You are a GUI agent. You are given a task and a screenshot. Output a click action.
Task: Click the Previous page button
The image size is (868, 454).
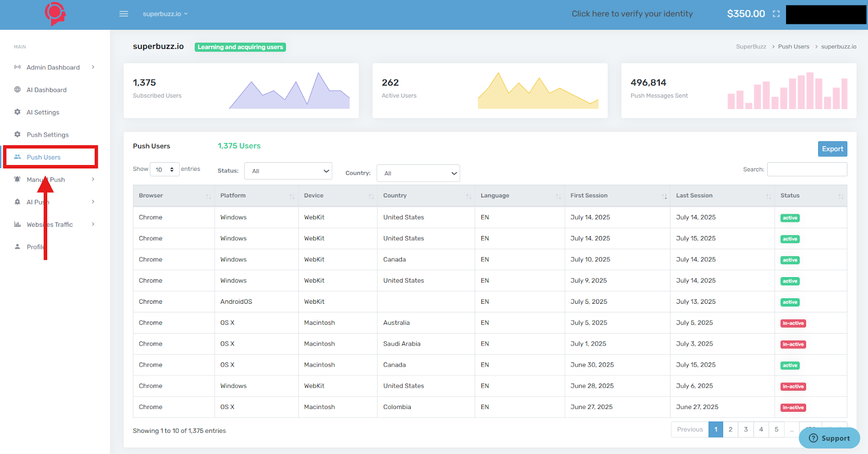[690, 429]
